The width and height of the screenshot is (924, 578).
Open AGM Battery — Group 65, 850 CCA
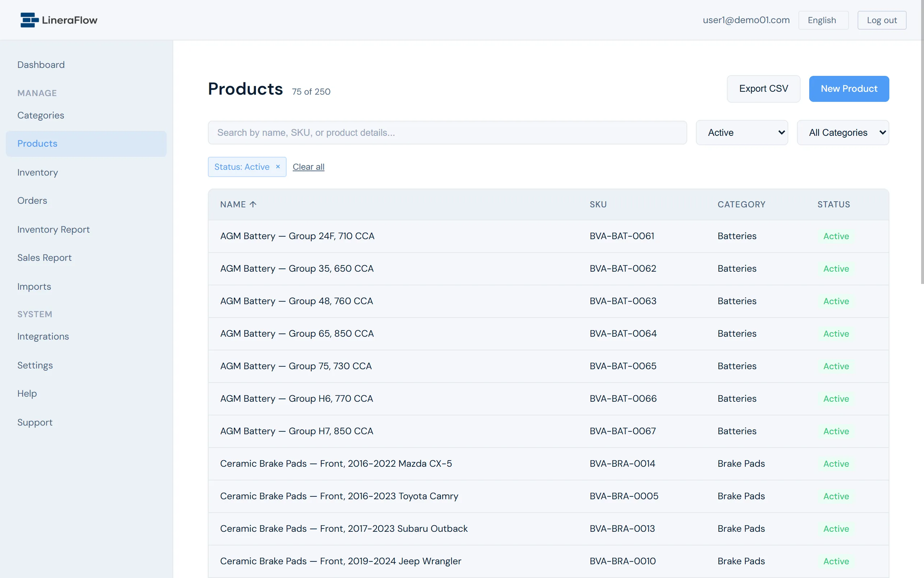[x=297, y=334]
